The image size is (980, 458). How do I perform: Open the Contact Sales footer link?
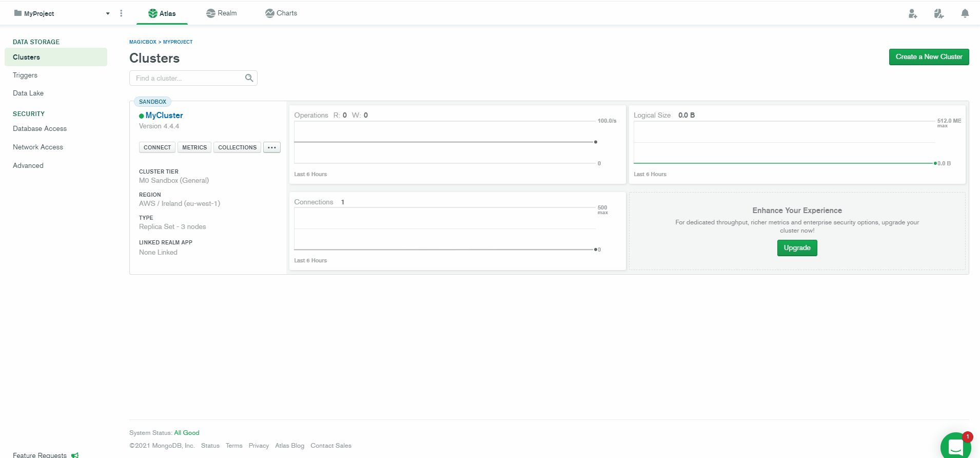click(x=331, y=446)
